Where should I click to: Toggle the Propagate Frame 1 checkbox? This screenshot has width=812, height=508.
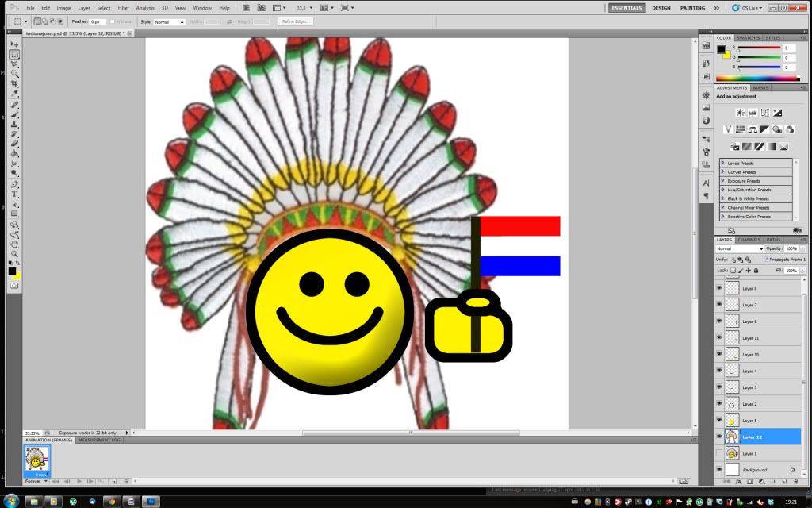(x=766, y=260)
